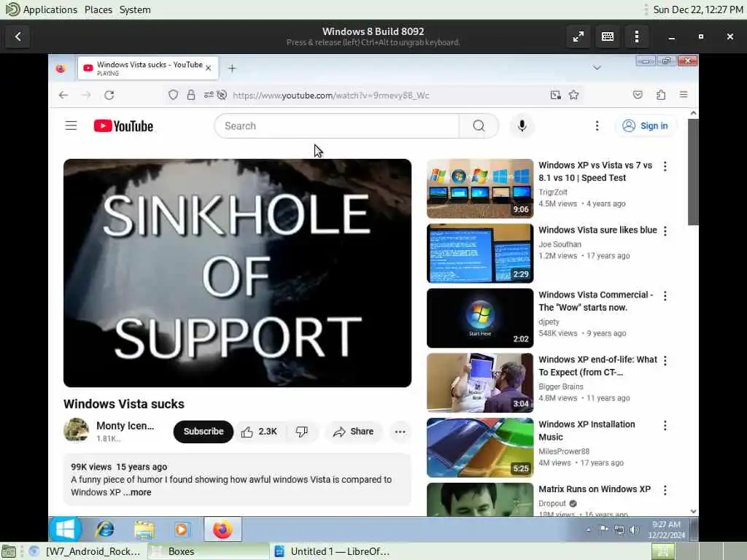This screenshot has width=747, height=560.
Task: Expand Firefox list all tabs chevron
Action: [597, 68]
